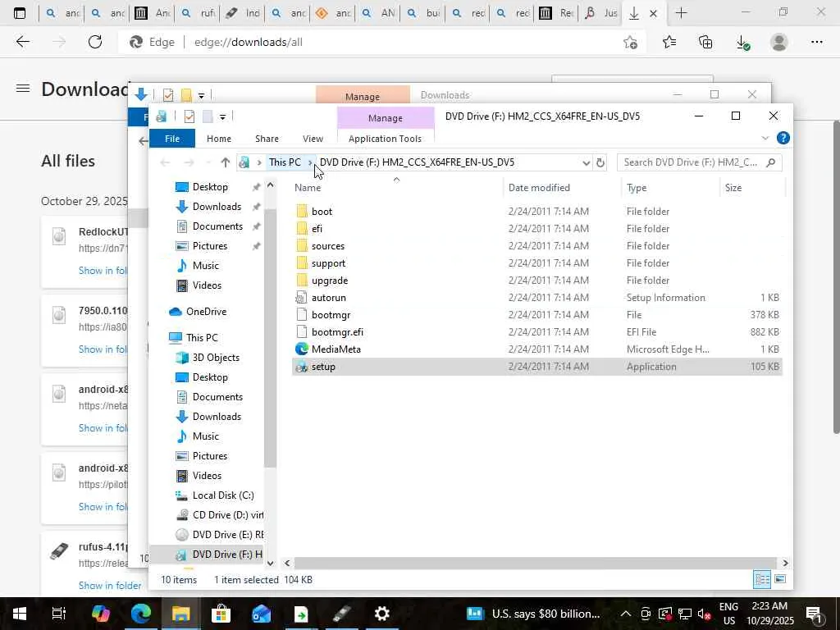
Task: Go up one folder level arrow
Action: click(x=225, y=162)
